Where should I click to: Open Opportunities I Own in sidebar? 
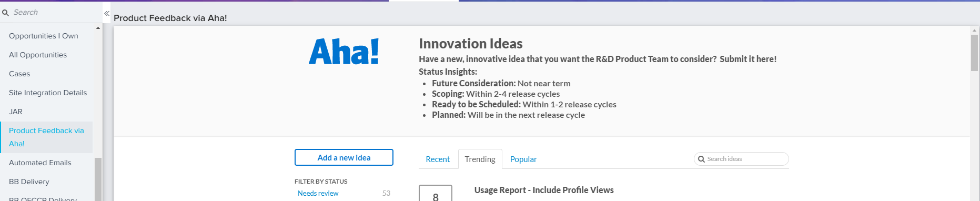[x=44, y=36]
